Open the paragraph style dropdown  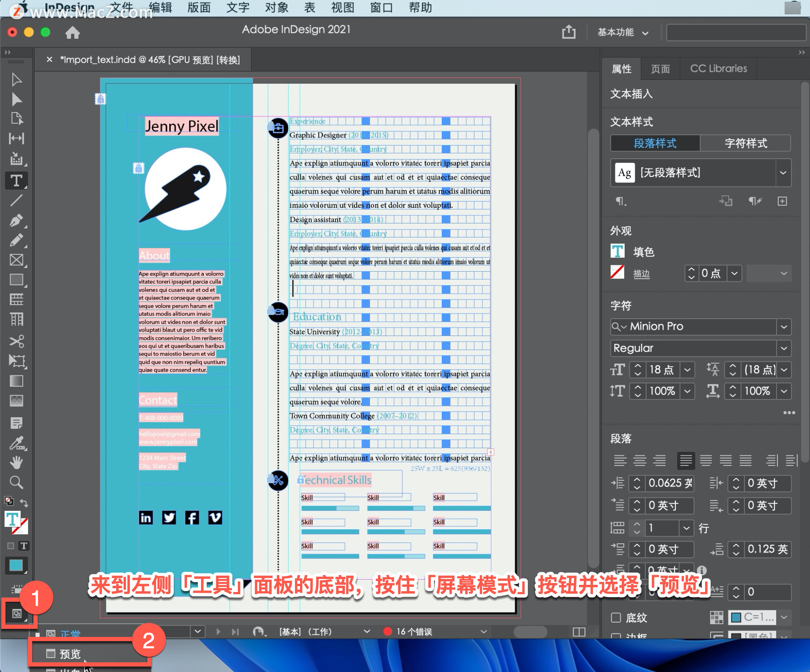point(783,173)
